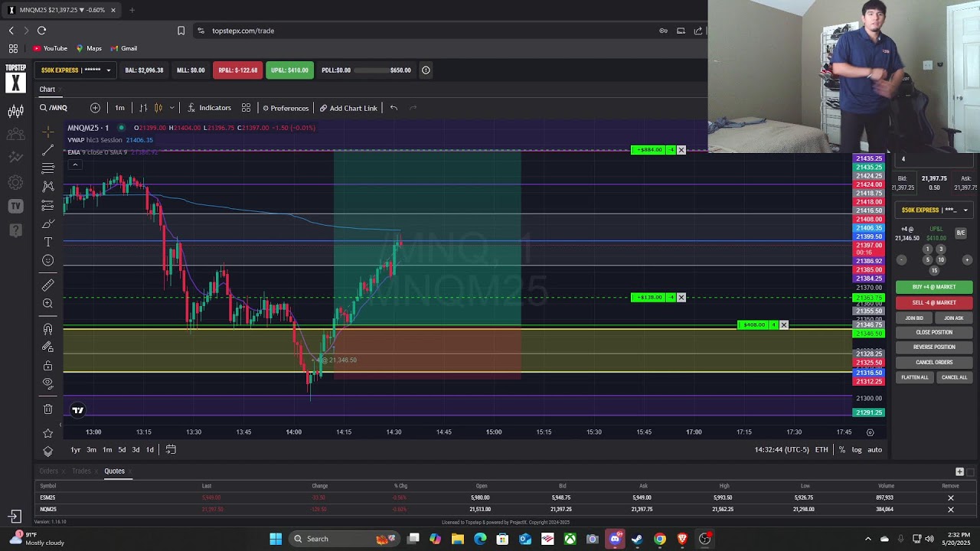Click the CLOSE POSITION button
Image resolution: width=980 pixels, height=551 pixels.
pyautogui.click(x=934, y=333)
